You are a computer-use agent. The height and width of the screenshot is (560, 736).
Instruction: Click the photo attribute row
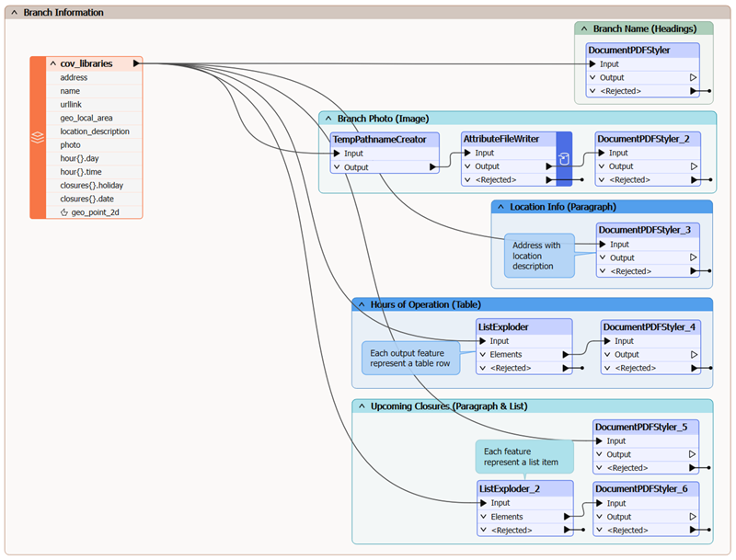(x=94, y=145)
